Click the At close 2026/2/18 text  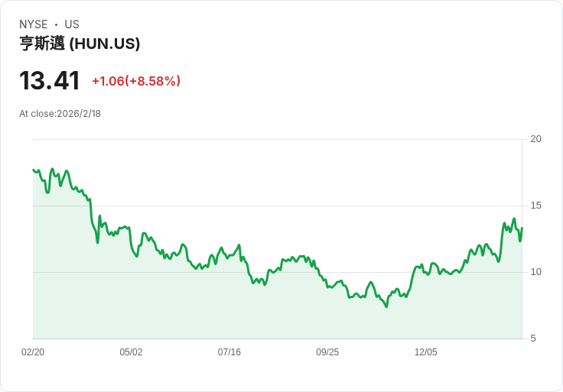60,114
